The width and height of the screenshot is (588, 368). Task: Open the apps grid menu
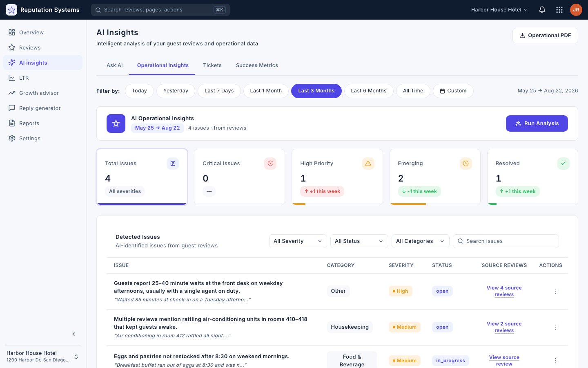pyautogui.click(x=559, y=10)
